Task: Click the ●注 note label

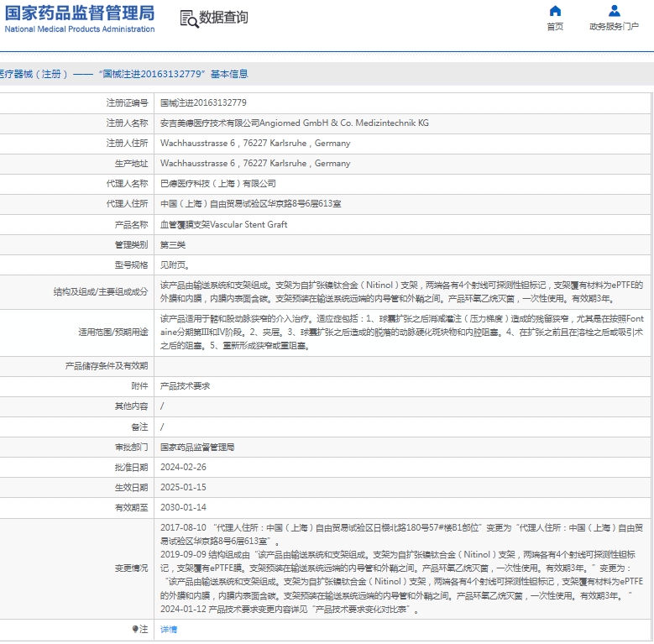Action: 140,629
